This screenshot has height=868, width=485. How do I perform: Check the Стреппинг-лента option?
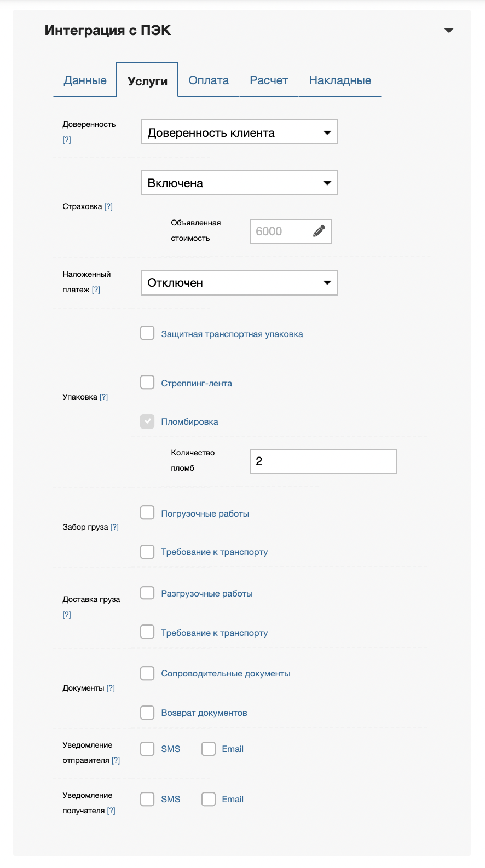pos(147,383)
